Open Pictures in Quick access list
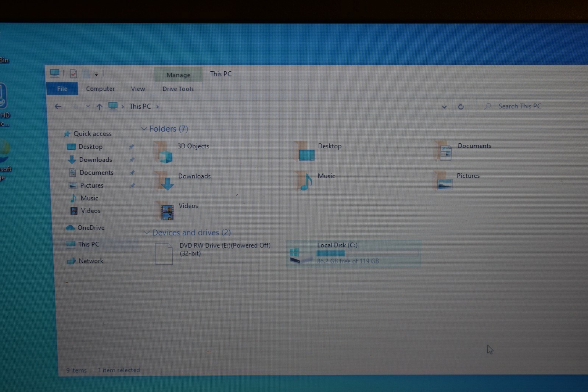 click(x=92, y=185)
